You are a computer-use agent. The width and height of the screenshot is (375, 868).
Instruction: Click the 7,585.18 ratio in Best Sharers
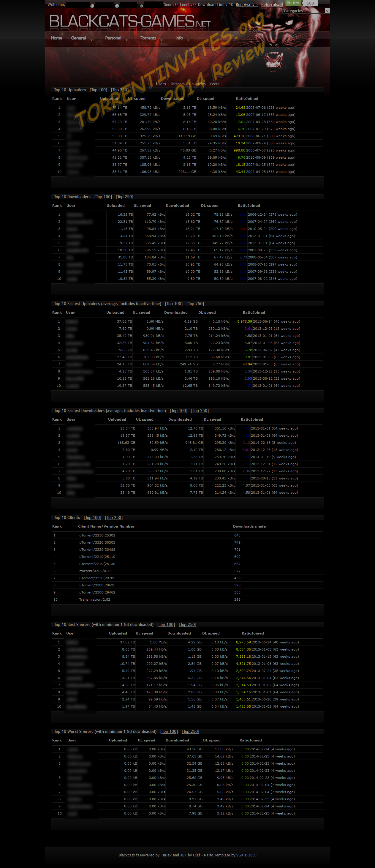click(243, 656)
